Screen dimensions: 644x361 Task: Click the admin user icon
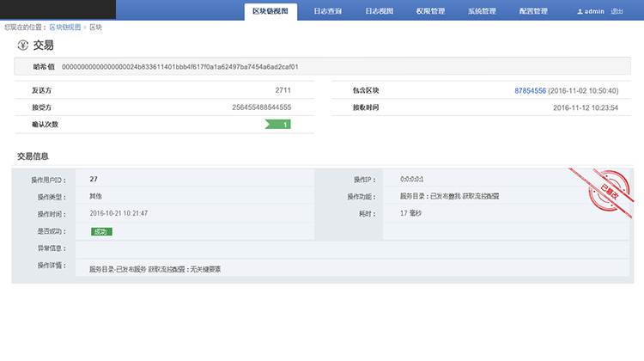(580, 12)
